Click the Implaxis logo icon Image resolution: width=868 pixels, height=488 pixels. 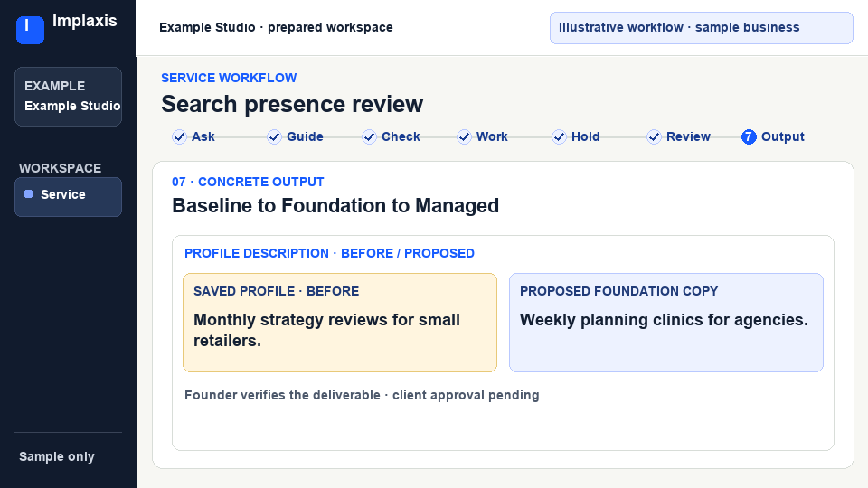(30, 30)
